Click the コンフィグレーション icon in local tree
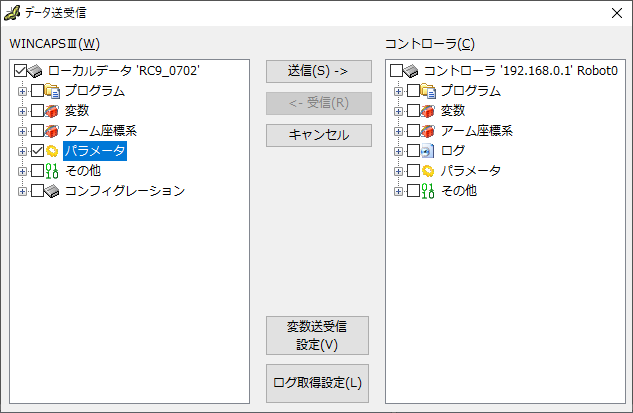 pos(53,191)
